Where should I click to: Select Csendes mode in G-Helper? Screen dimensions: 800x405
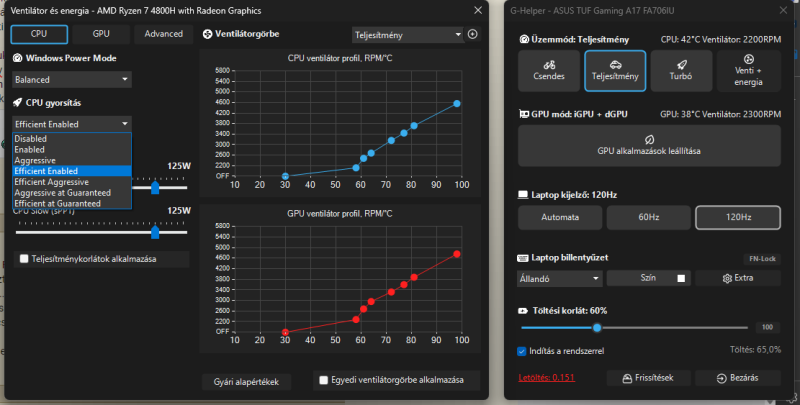pyautogui.click(x=549, y=71)
